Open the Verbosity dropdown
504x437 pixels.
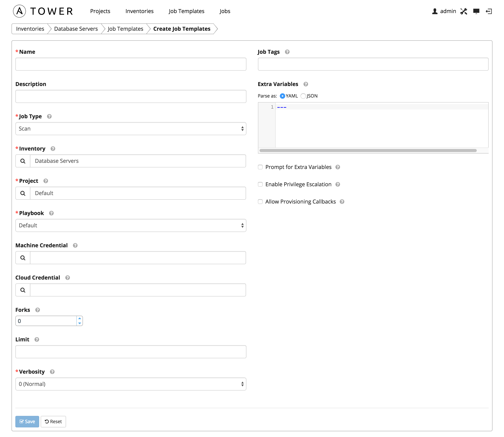click(x=131, y=384)
